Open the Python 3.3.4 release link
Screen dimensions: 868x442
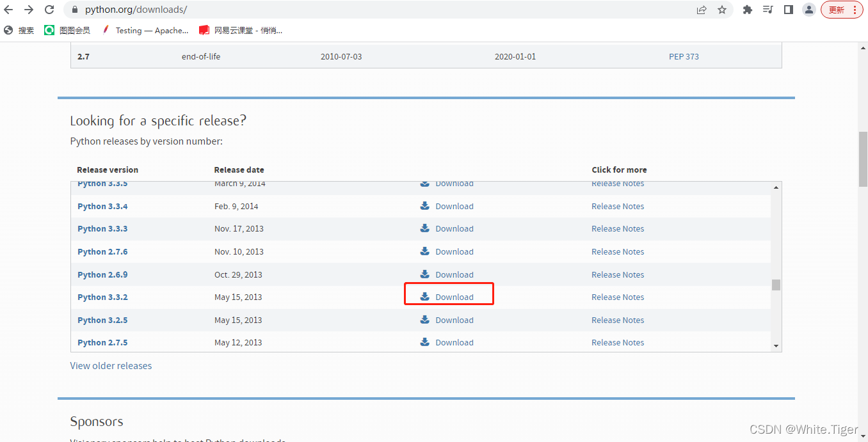click(102, 206)
